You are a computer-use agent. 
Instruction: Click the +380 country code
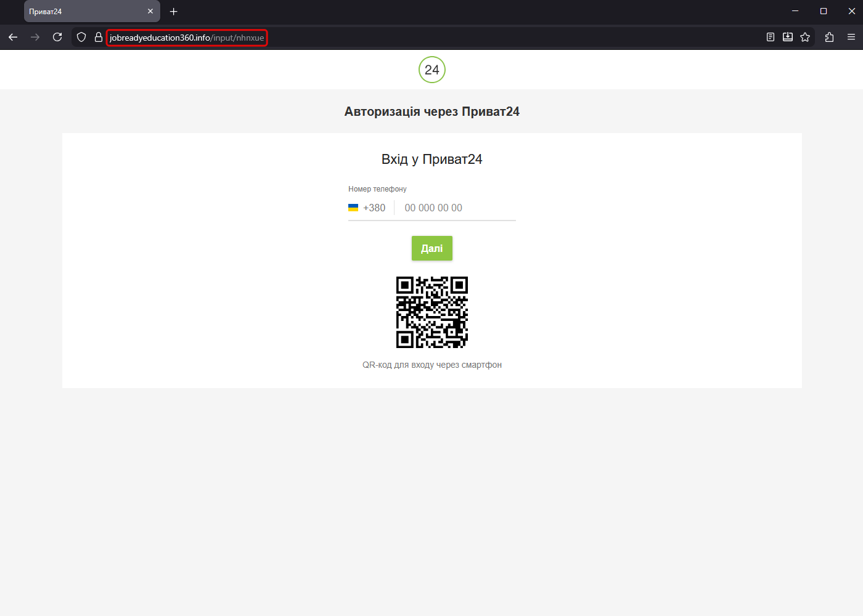point(374,208)
